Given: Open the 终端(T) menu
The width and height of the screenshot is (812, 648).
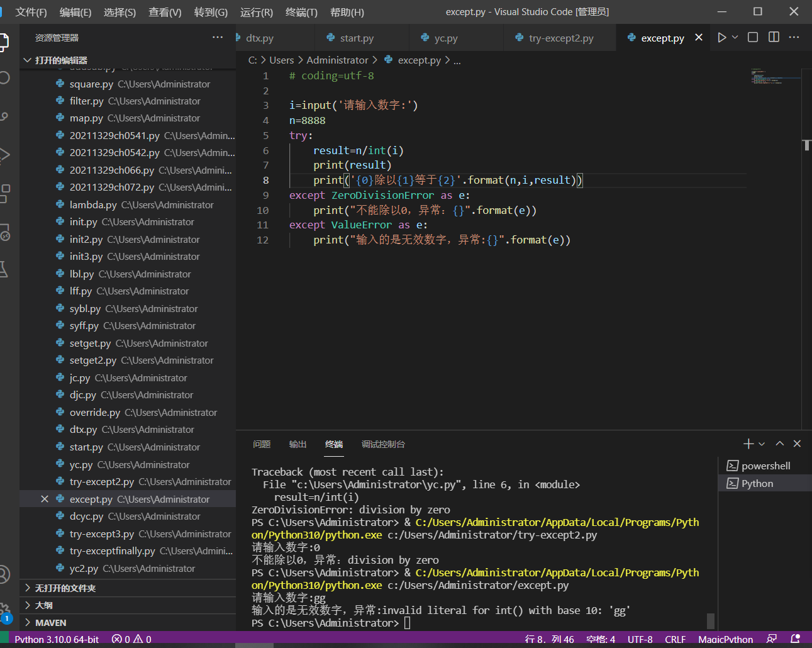Looking at the screenshot, I should (301, 12).
